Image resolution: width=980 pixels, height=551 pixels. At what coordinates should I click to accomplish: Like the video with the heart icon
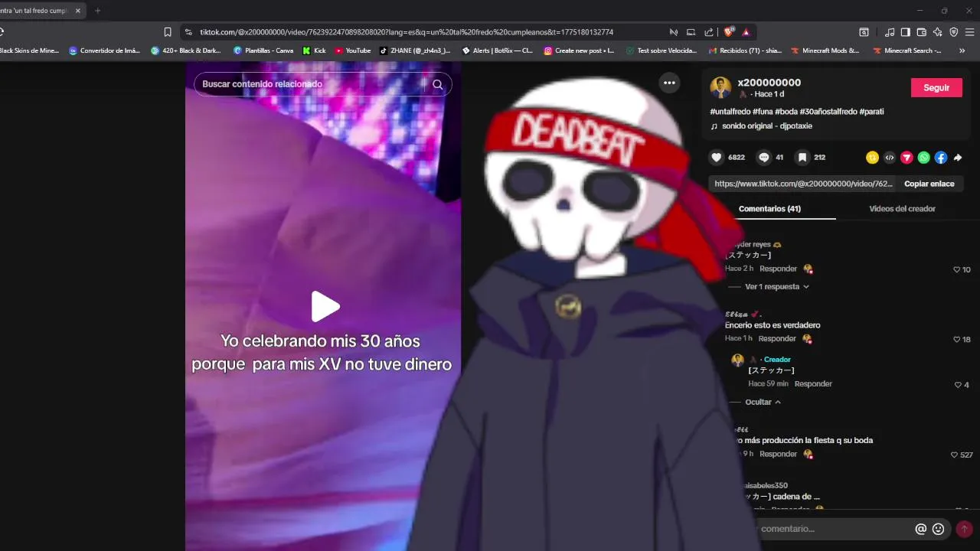(717, 158)
